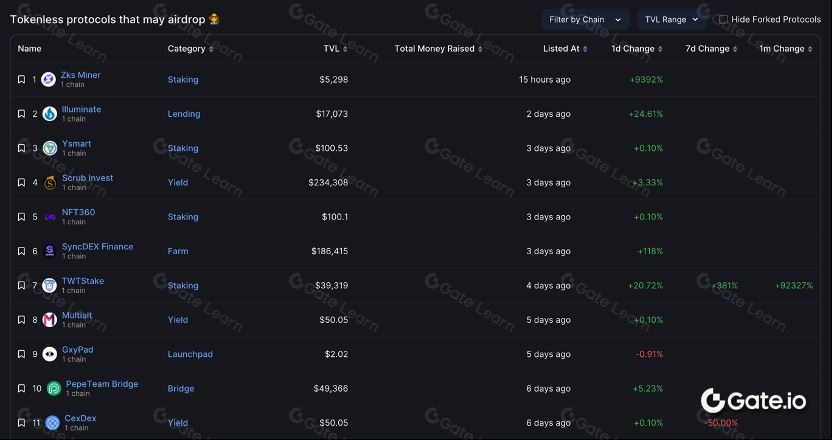Screen dimensions: 832x440
Task: Expand the TVL Range dropdown
Action: click(671, 19)
